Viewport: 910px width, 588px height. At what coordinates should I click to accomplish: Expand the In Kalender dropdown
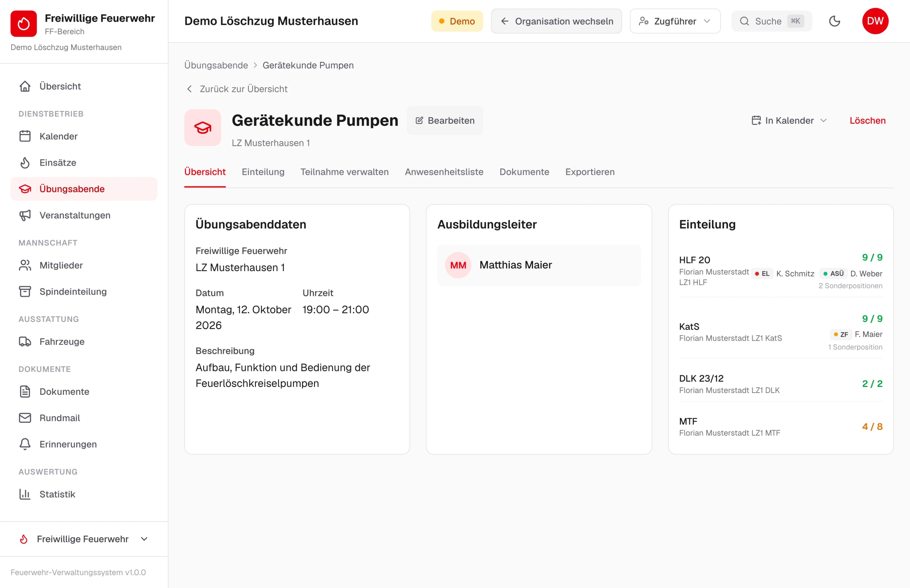tap(789, 121)
